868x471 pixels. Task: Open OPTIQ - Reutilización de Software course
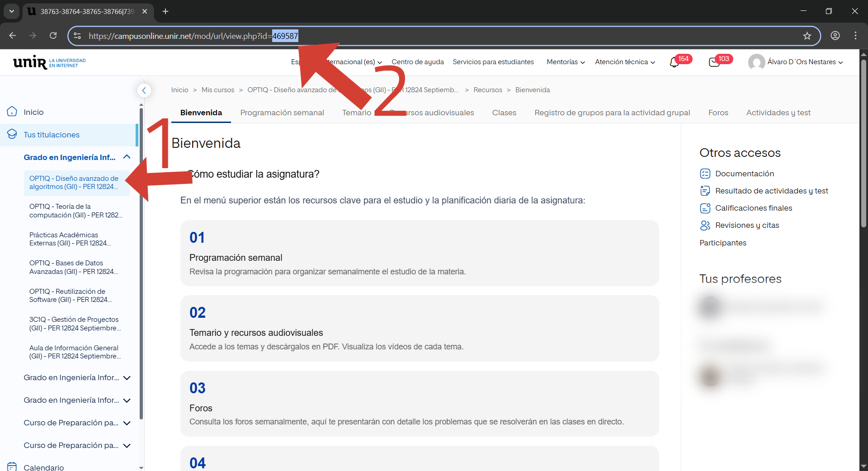70,296
